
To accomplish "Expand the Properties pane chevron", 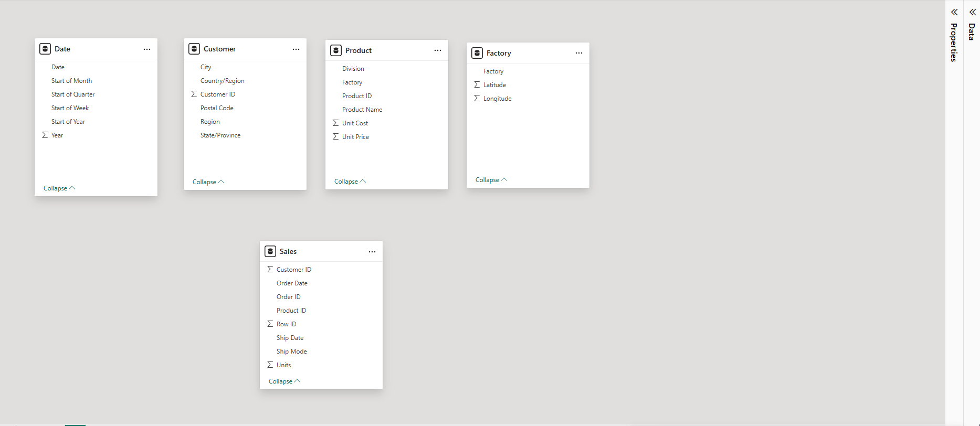I will click(954, 12).
